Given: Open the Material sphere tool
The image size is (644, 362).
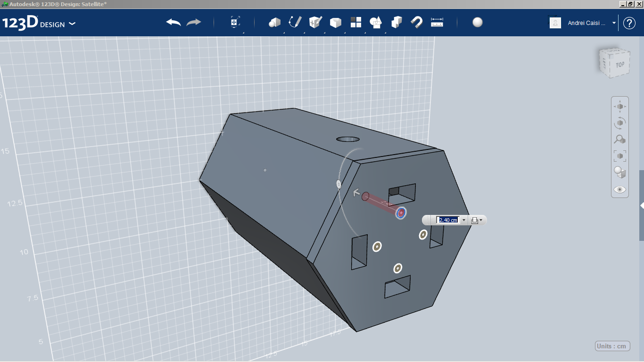Looking at the screenshot, I should (478, 22).
